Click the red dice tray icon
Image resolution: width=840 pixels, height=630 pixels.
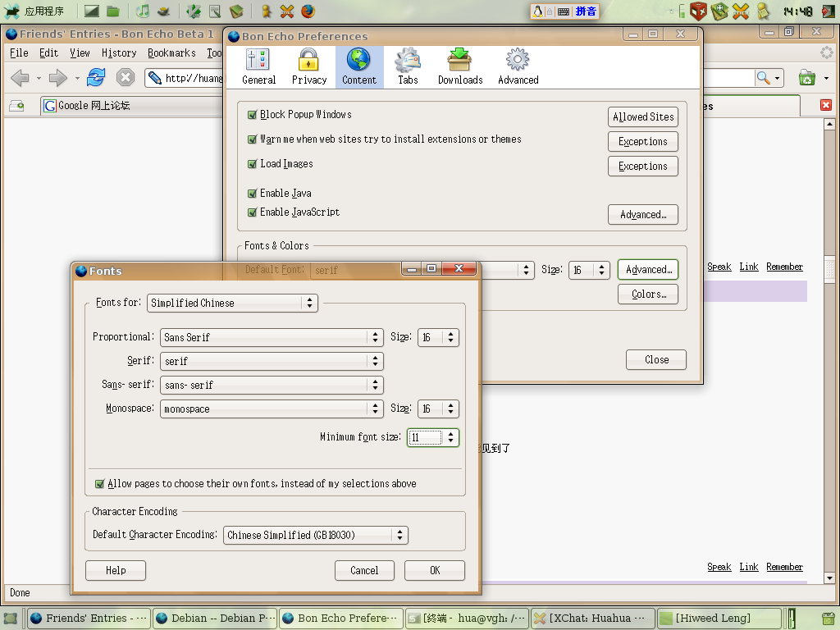click(698, 11)
